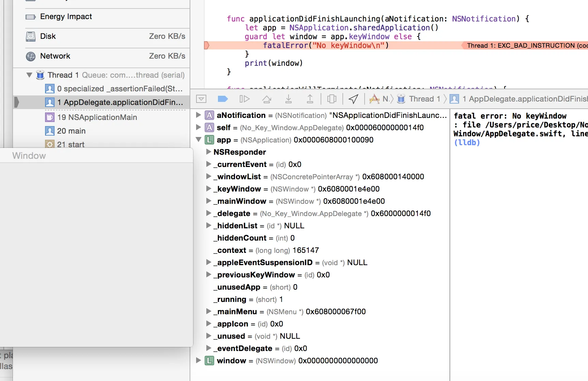The image size is (588, 381).
Task: Click the Network gauge globe icon
Action: click(31, 56)
